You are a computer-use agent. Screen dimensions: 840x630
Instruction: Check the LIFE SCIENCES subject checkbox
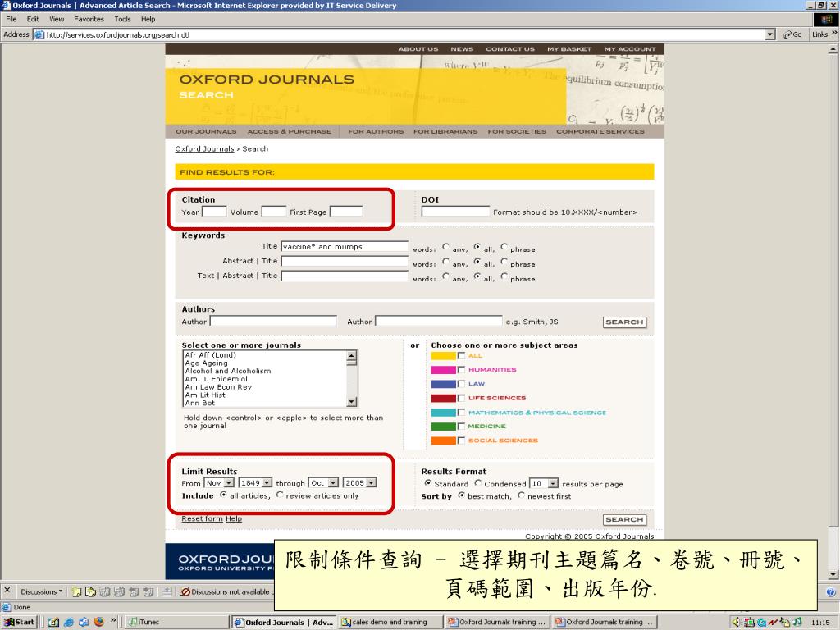(x=461, y=398)
